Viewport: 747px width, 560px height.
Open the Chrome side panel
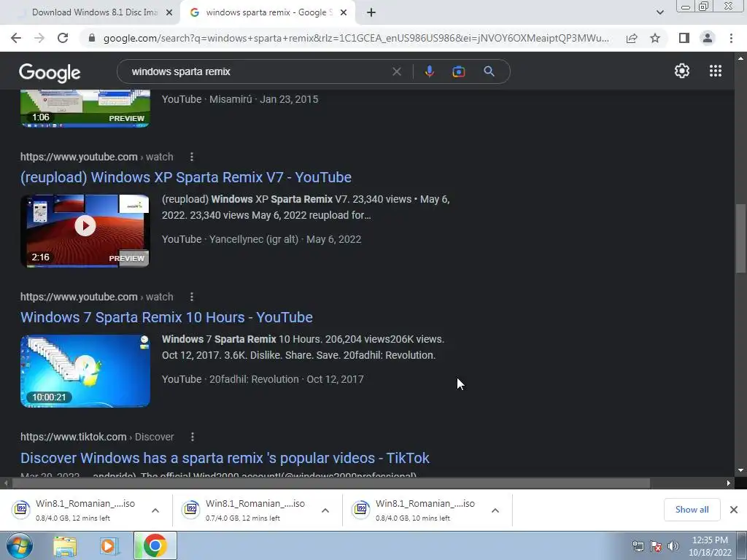pos(684,38)
